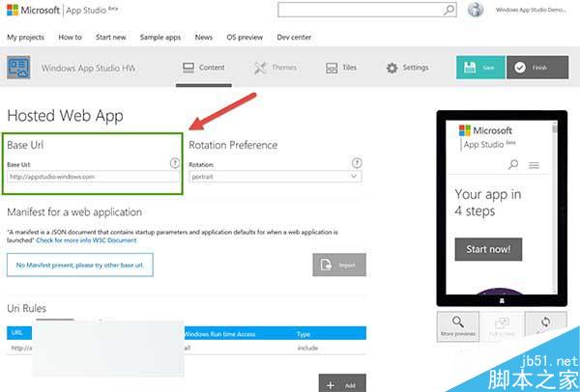Open the News navigation item

(203, 38)
